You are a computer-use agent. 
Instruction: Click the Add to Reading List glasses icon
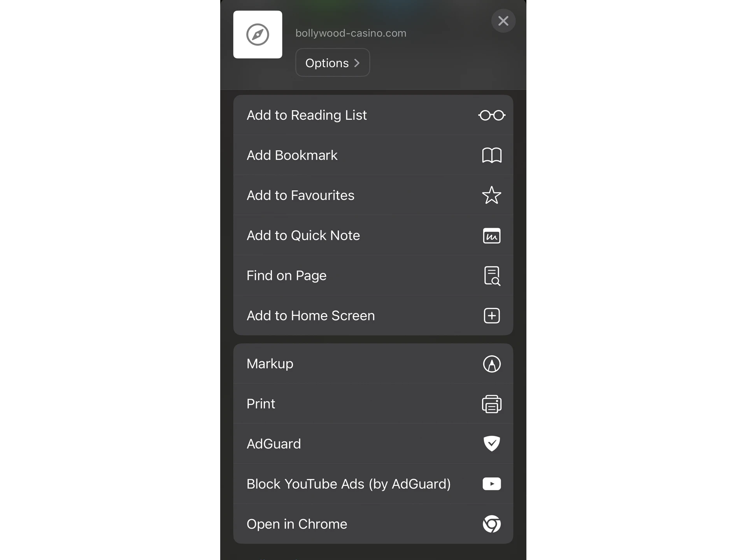coord(492,115)
